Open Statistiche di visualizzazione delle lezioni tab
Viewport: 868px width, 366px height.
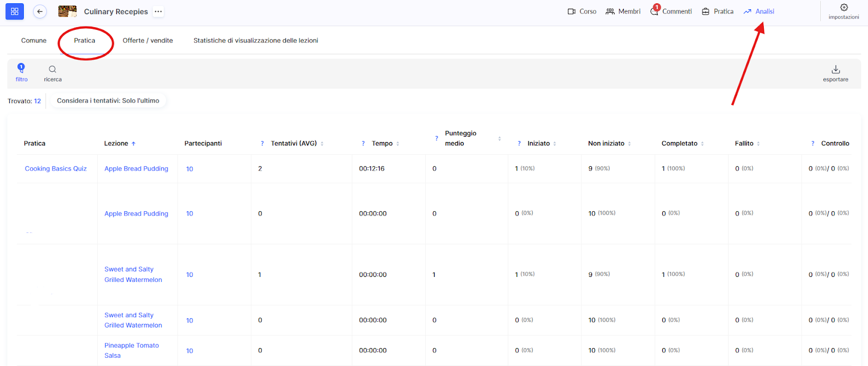pyautogui.click(x=256, y=41)
